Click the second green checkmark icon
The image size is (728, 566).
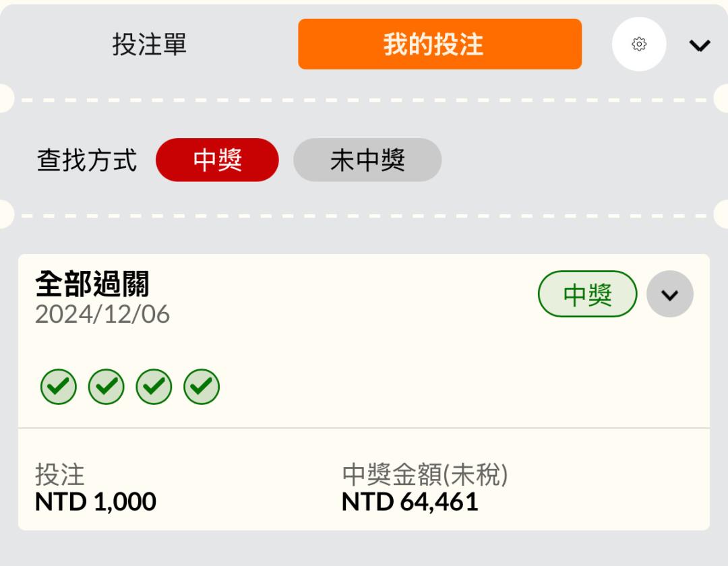[x=107, y=387]
